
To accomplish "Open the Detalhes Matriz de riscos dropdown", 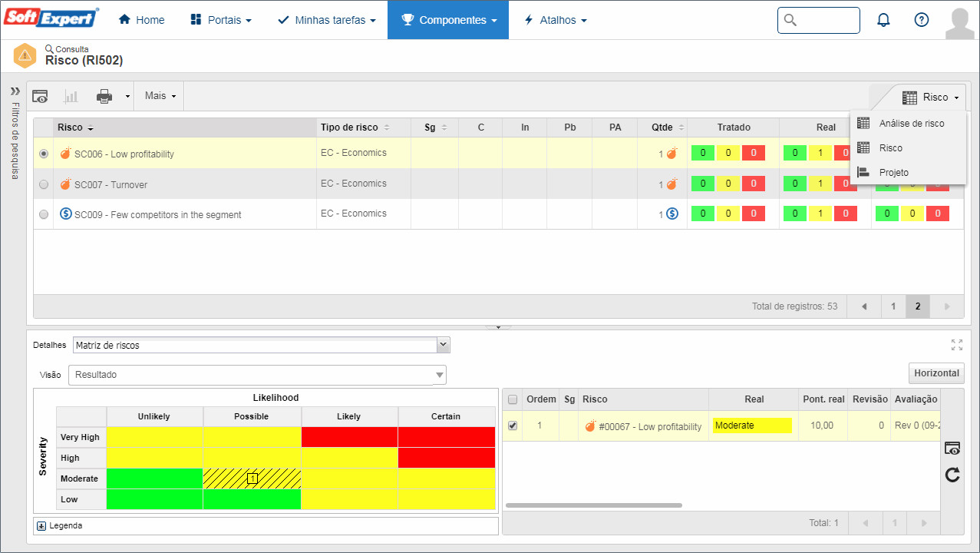I will point(262,345).
